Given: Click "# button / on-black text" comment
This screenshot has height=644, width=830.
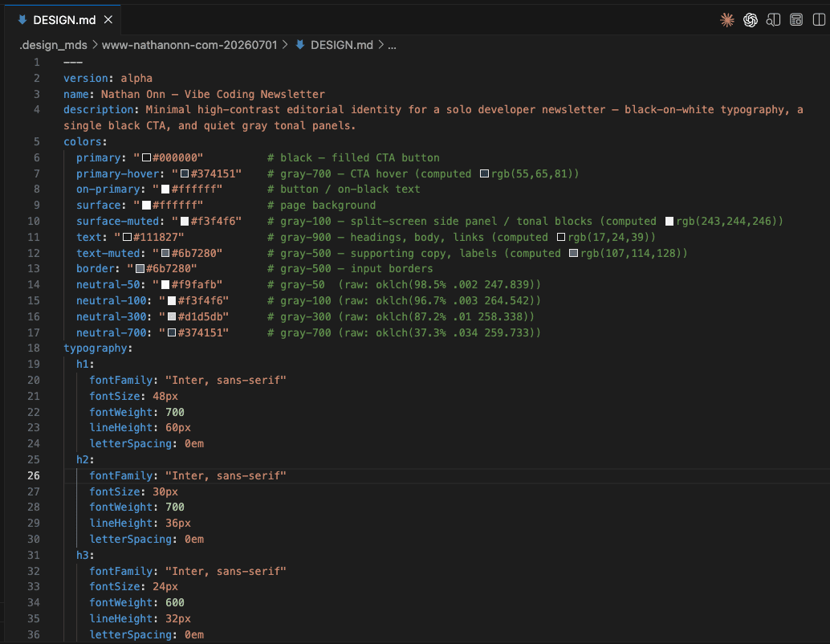Looking at the screenshot, I should [x=344, y=190].
